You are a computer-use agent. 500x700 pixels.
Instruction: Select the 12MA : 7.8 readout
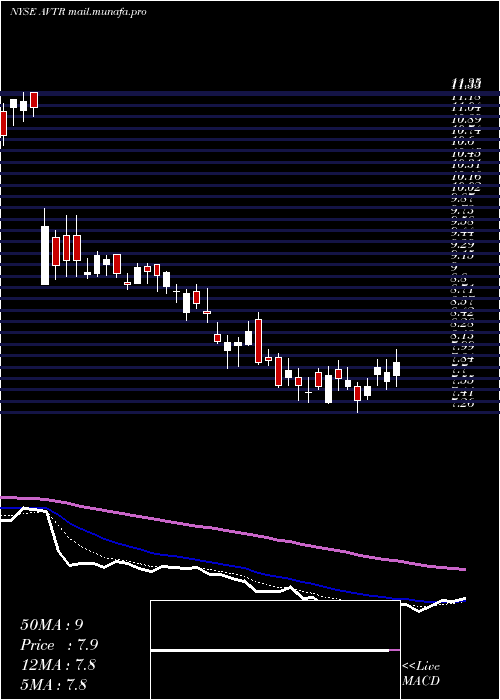click(57, 665)
